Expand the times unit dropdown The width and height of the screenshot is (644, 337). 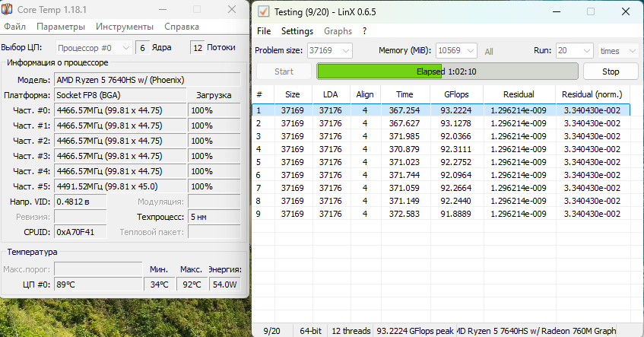[618, 50]
